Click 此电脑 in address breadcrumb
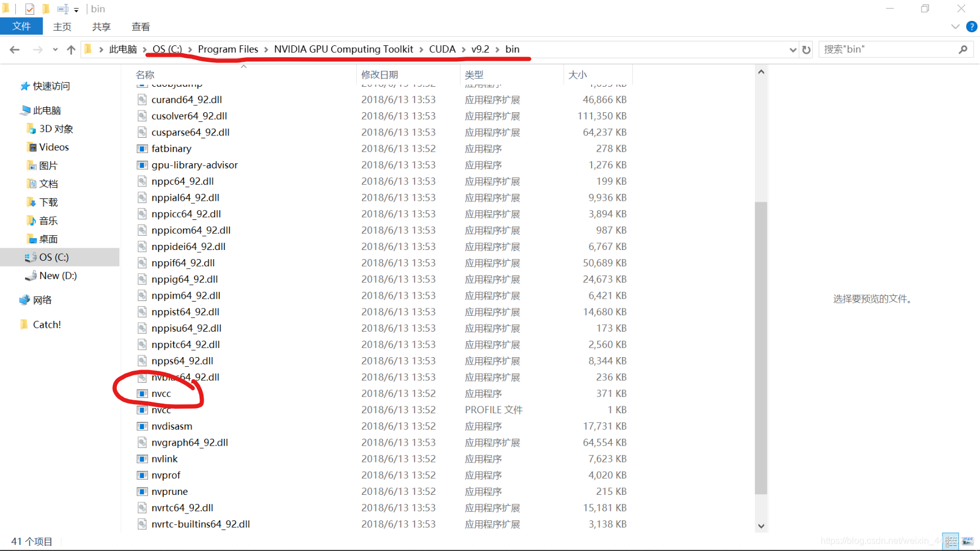Image resolution: width=980 pixels, height=551 pixels. (123, 49)
